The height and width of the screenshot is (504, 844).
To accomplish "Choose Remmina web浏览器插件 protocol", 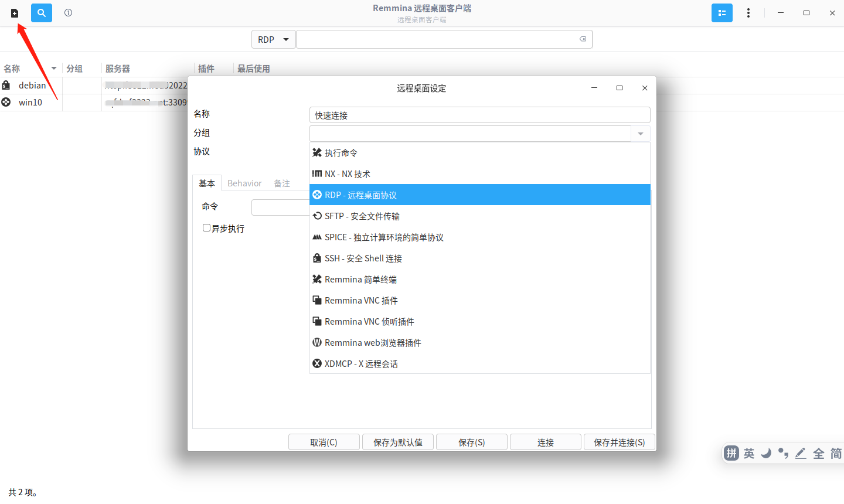I will pos(480,343).
